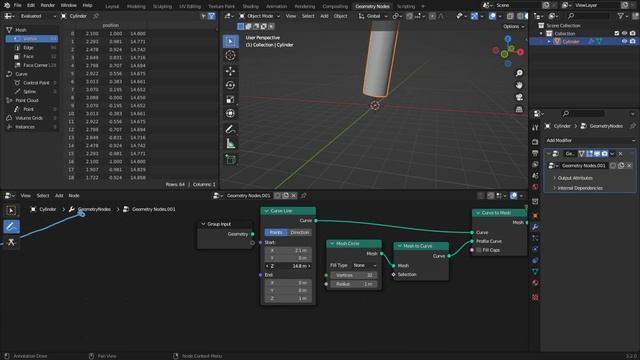Select Direction mode on Curve Line node
640x360 pixels.
tap(300, 232)
